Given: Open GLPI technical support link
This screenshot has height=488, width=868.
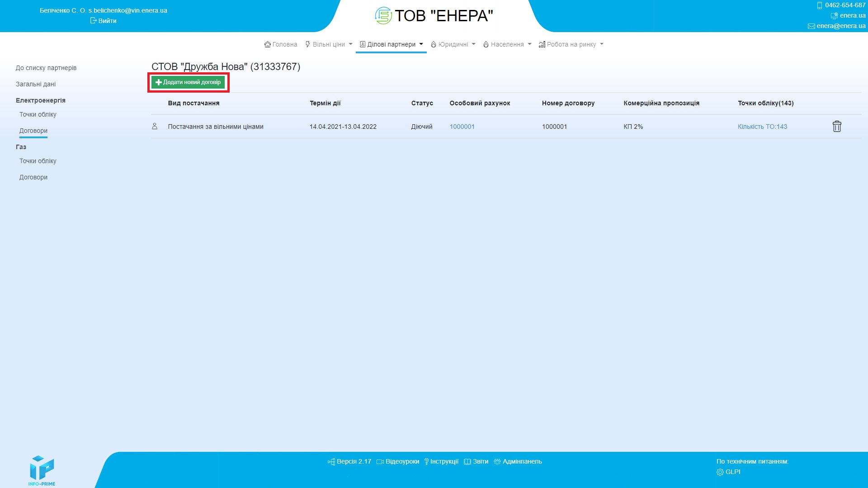Looking at the screenshot, I should click(732, 472).
